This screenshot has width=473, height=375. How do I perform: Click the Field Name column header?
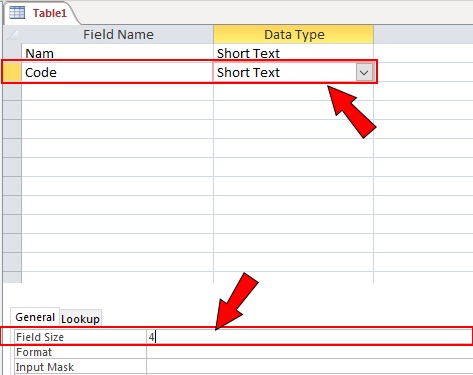coord(118,34)
